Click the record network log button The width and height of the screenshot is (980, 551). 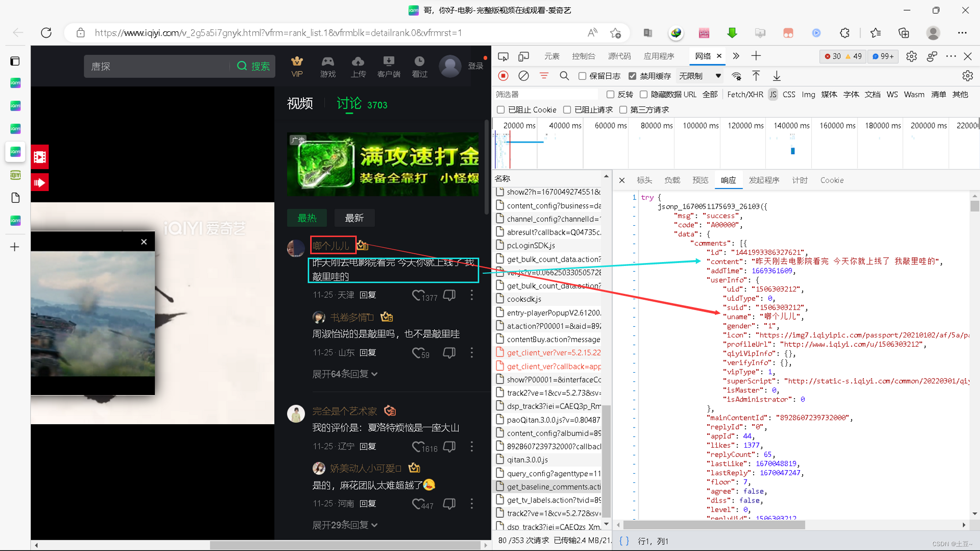[503, 76]
